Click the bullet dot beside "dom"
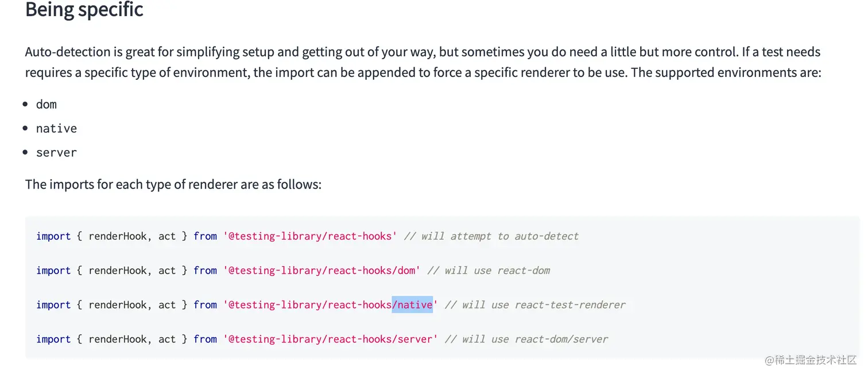Image resolution: width=868 pixels, height=377 pixels. [25, 105]
